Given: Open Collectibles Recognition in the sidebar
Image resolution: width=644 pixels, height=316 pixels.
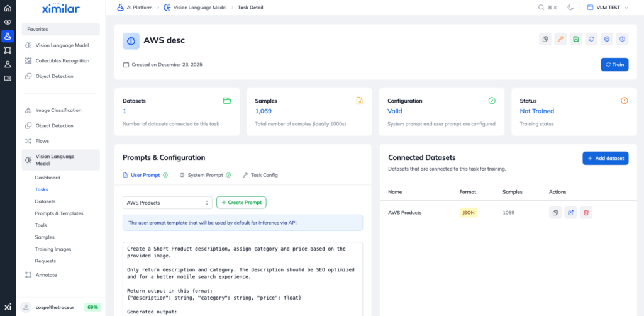Looking at the screenshot, I should coord(61,60).
